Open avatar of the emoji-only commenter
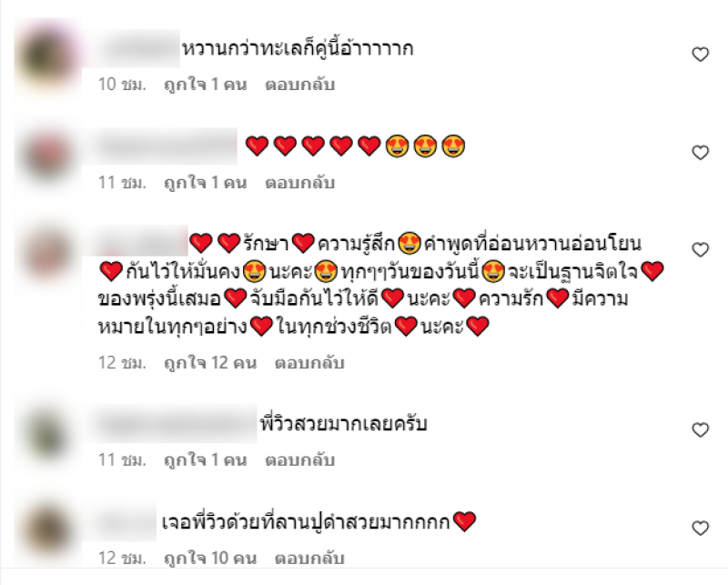The image size is (728, 585). point(47,156)
